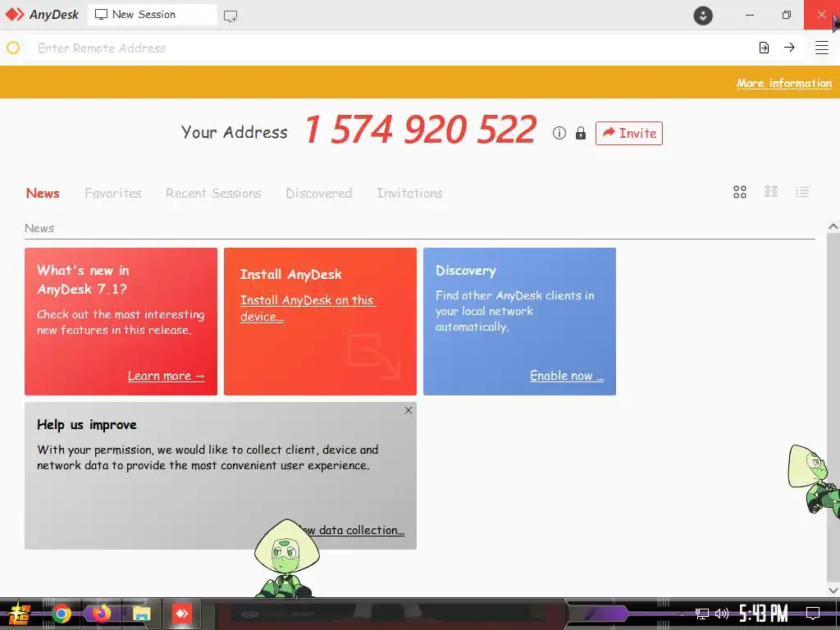Select address number 1 574 920 522

tap(421, 130)
